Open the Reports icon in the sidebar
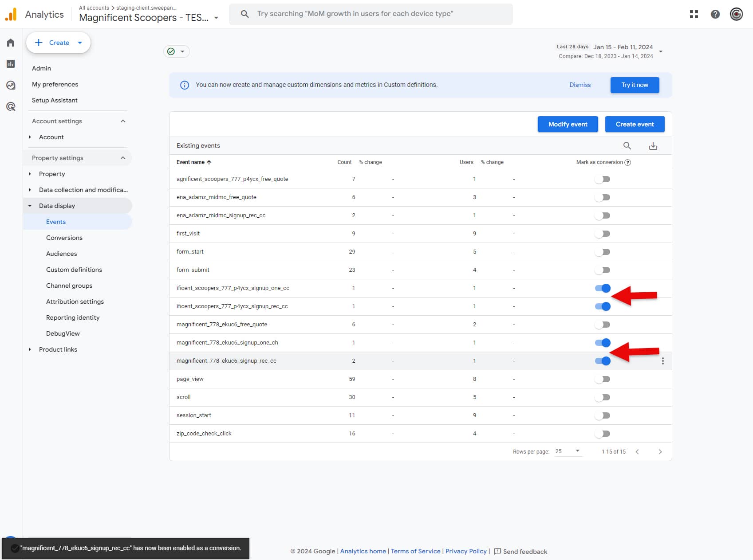 (x=10, y=64)
